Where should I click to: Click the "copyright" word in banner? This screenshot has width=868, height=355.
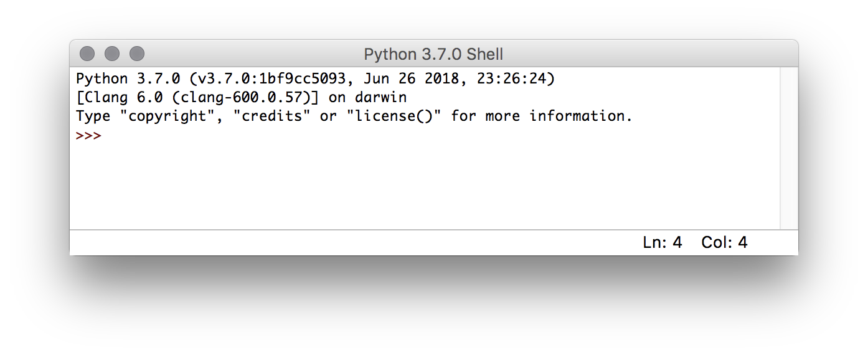click(167, 116)
